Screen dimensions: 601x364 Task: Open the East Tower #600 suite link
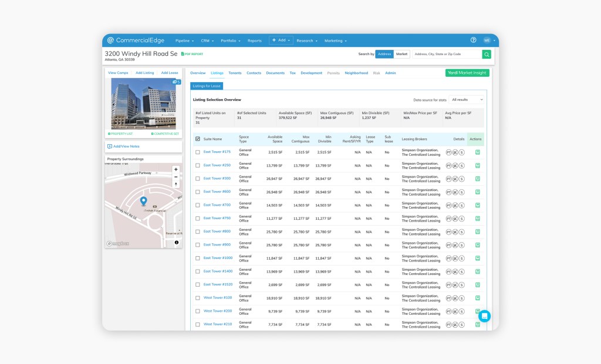point(217,192)
